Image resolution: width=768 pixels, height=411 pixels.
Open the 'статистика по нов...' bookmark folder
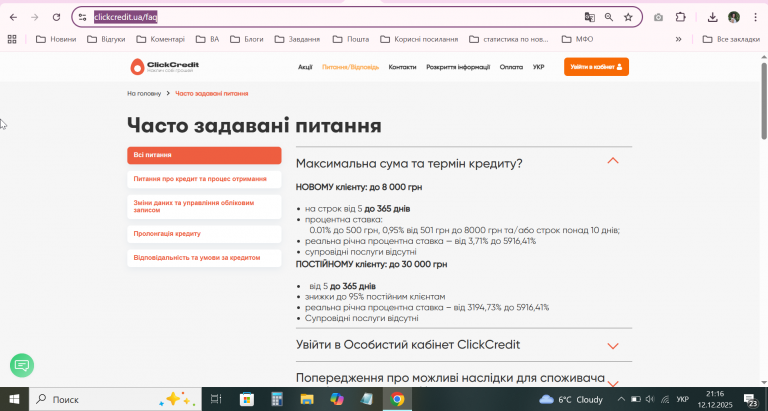tap(509, 39)
